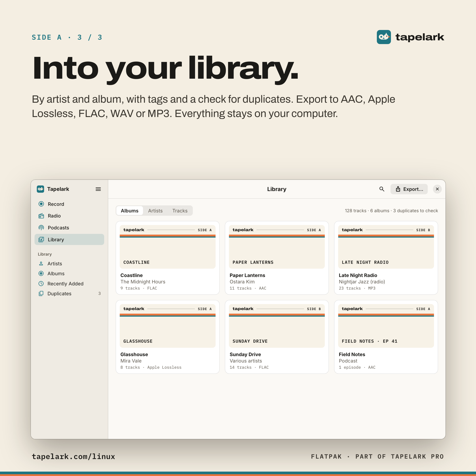
Task: Close the Library window with the X button
Action: click(437, 189)
